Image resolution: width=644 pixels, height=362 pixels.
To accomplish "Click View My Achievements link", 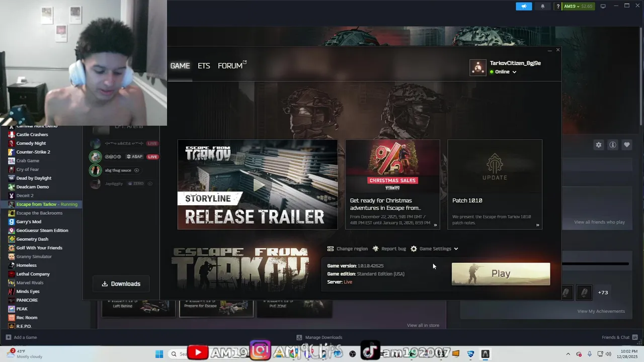I will click(601, 311).
